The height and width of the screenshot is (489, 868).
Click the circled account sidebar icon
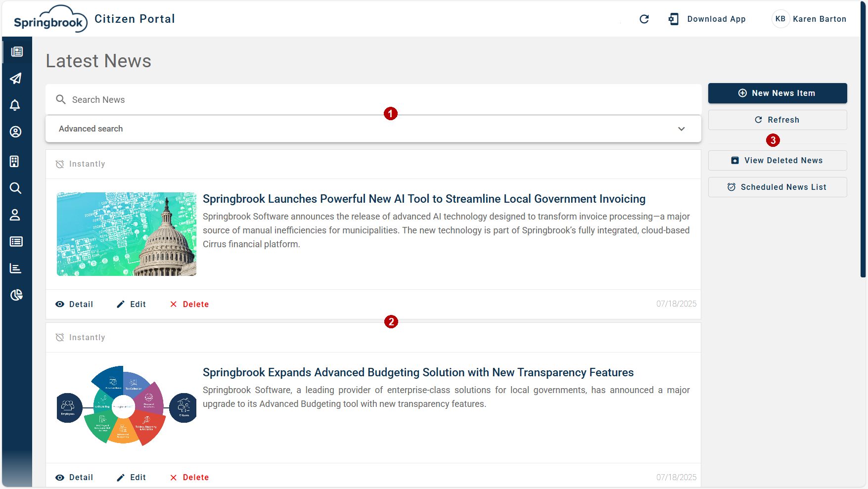[16, 132]
